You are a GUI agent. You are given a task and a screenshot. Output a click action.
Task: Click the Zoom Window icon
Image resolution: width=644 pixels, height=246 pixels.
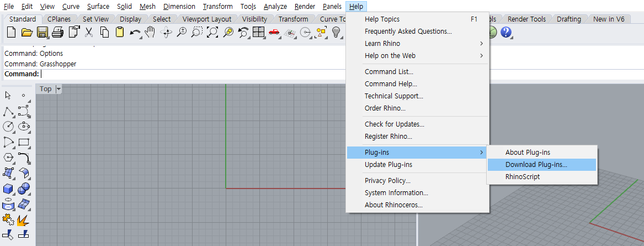(x=197, y=32)
